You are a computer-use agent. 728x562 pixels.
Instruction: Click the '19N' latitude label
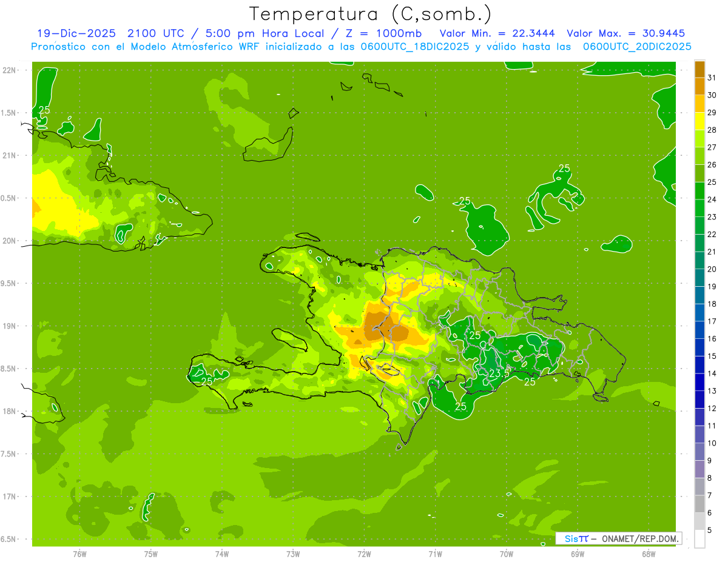[9, 326]
